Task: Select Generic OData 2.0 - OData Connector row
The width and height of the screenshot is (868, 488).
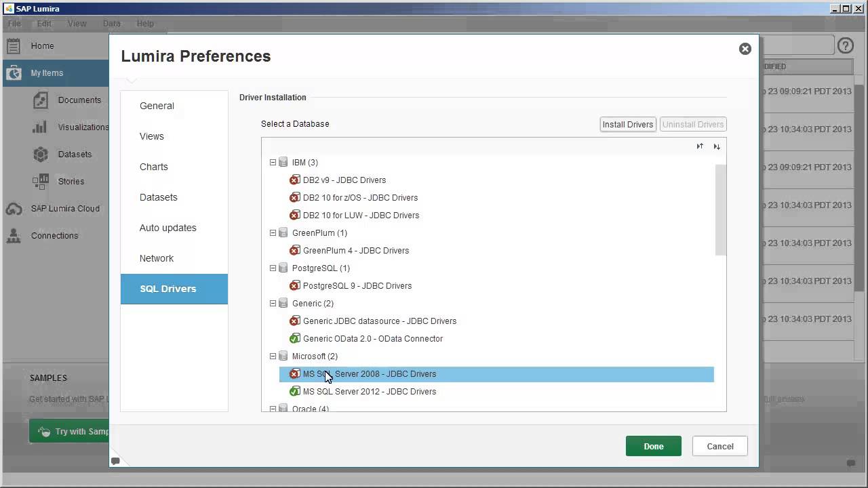Action: point(496,339)
